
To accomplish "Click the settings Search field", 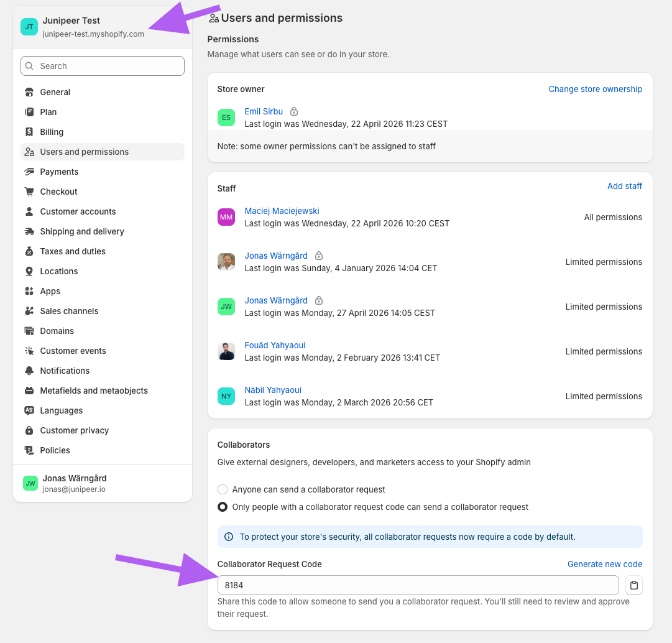I will pos(103,66).
